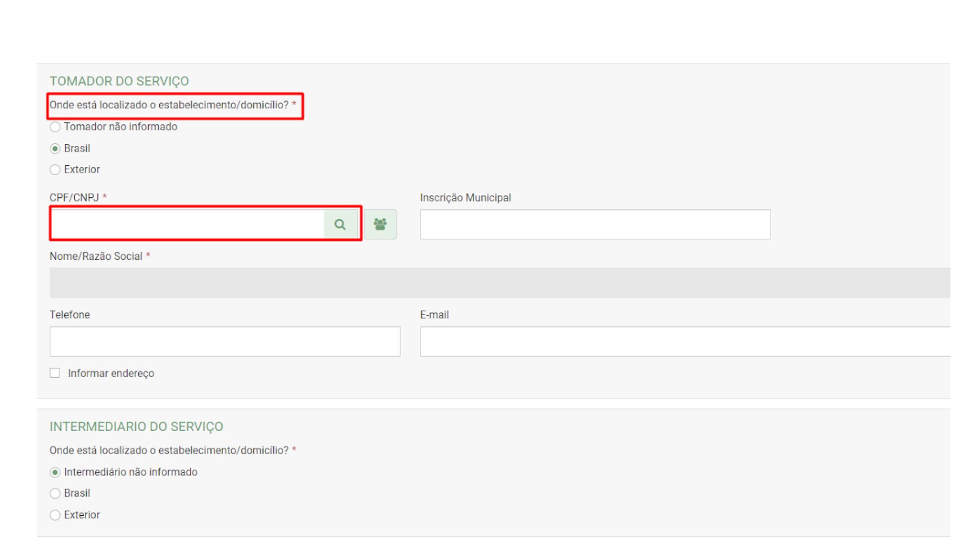
Task: Select Brasil under Intermediario do Serviço
Action: [x=55, y=493]
